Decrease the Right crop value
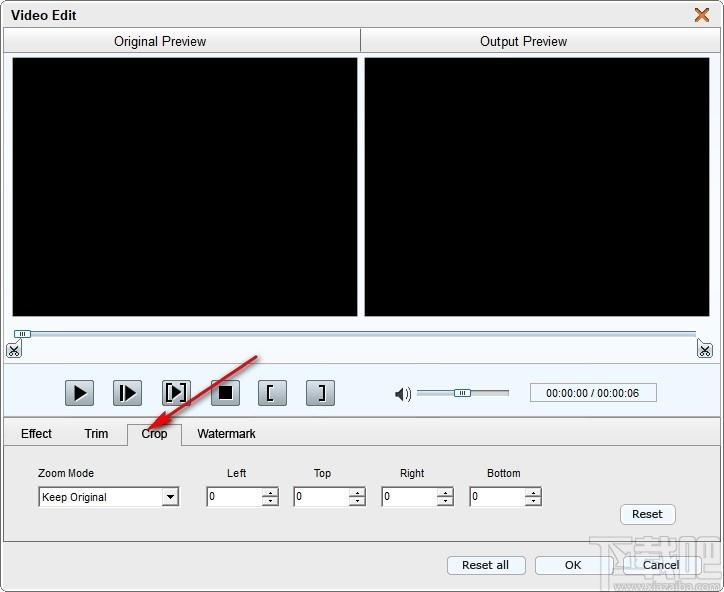Viewport: 724px width, 592px height. (445, 501)
